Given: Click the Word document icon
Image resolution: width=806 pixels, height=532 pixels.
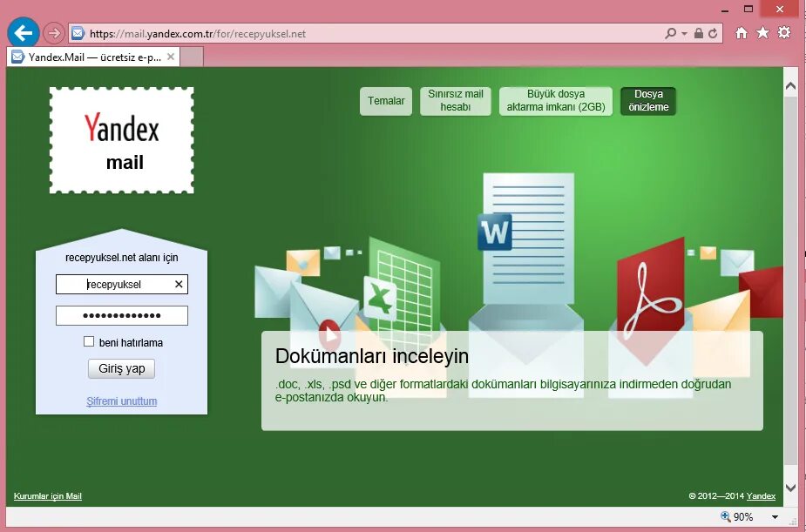Looking at the screenshot, I should 495,232.
